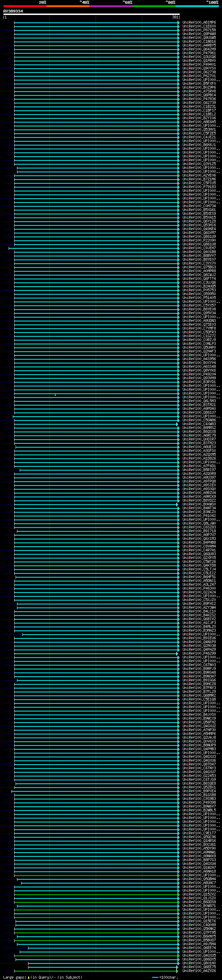Select hit label UniRef100_Q6XIM3
The width and height of the screenshot is (222, 980).
[x=199, y=539]
